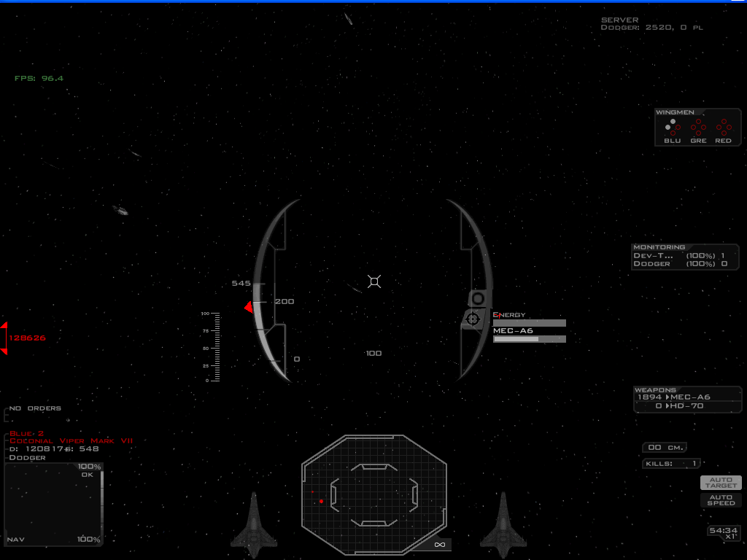This screenshot has height=560, width=747.
Task: Click the red 128626 distance value
Action: coord(27,338)
